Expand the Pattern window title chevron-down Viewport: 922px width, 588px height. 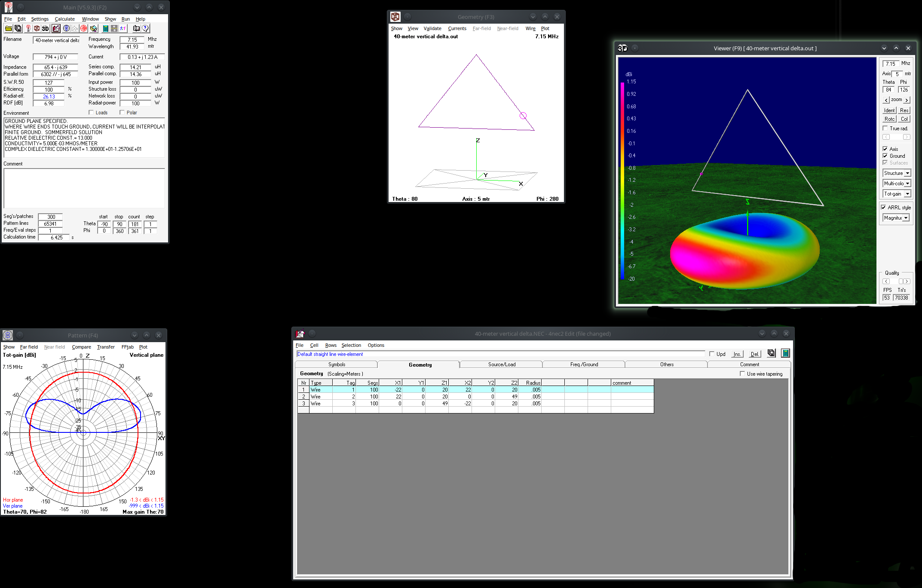135,335
